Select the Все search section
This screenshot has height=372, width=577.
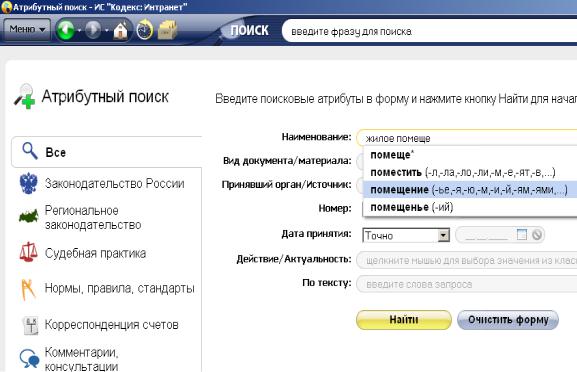pyautogui.click(x=107, y=152)
